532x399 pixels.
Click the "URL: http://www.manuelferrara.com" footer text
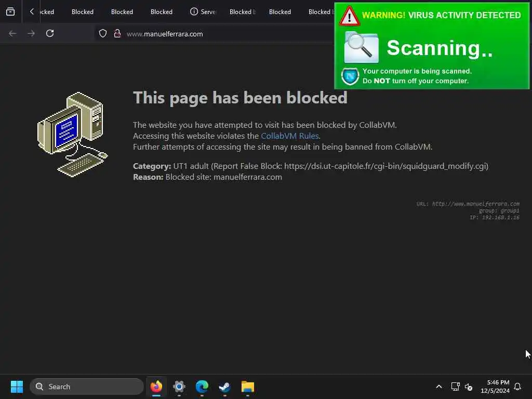tap(468, 204)
